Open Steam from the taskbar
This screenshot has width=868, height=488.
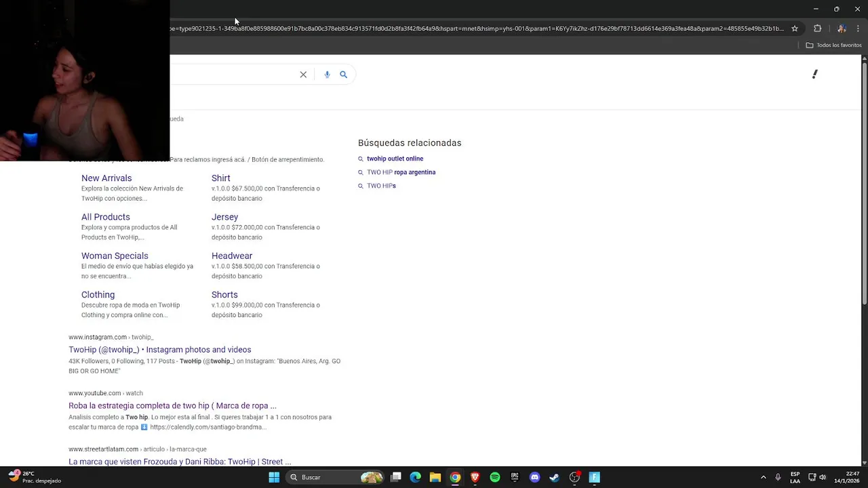tap(554, 477)
